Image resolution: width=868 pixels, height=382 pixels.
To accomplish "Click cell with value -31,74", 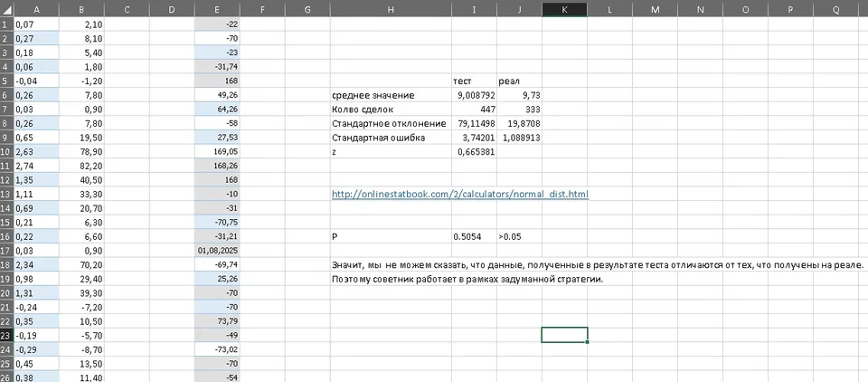I will pyautogui.click(x=217, y=67).
